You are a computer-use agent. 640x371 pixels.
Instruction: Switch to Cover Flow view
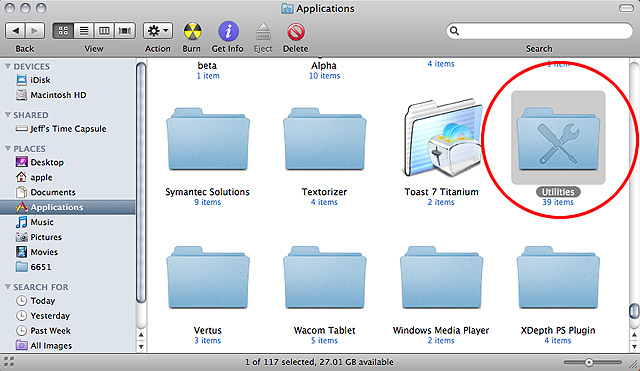coord(125,31)
